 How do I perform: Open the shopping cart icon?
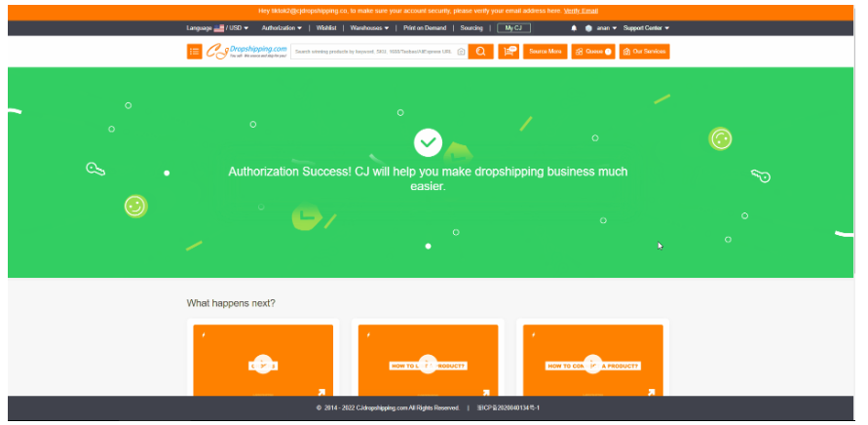[x=509, y=52]
